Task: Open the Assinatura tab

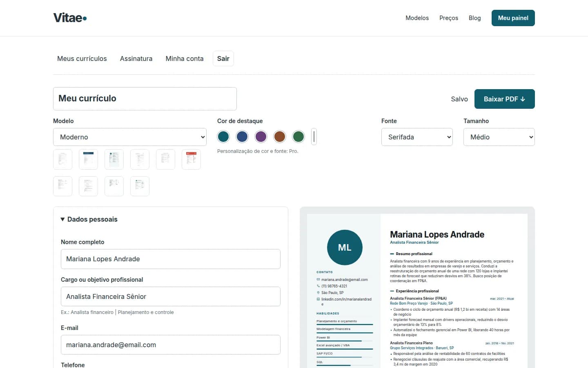Action: [x=136, y=58]
